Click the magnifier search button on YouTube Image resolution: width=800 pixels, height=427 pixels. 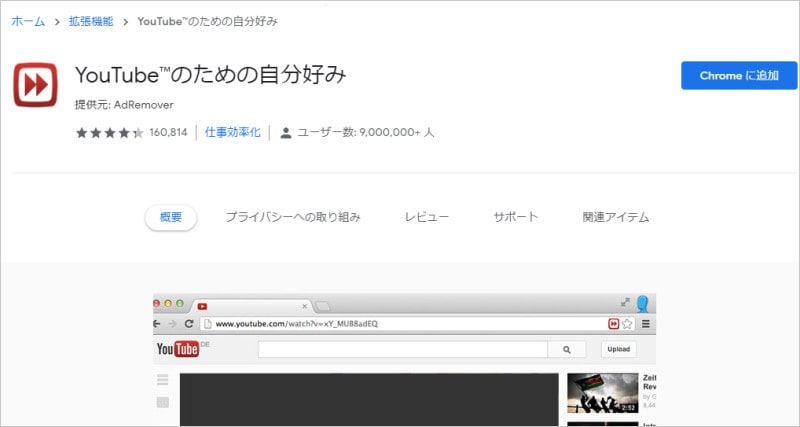pos(567,349)
